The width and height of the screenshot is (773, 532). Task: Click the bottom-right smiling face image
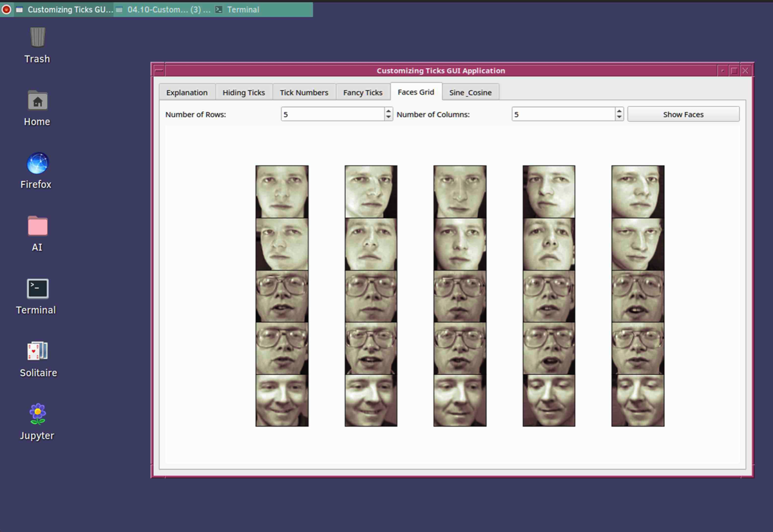click(638, 400)
